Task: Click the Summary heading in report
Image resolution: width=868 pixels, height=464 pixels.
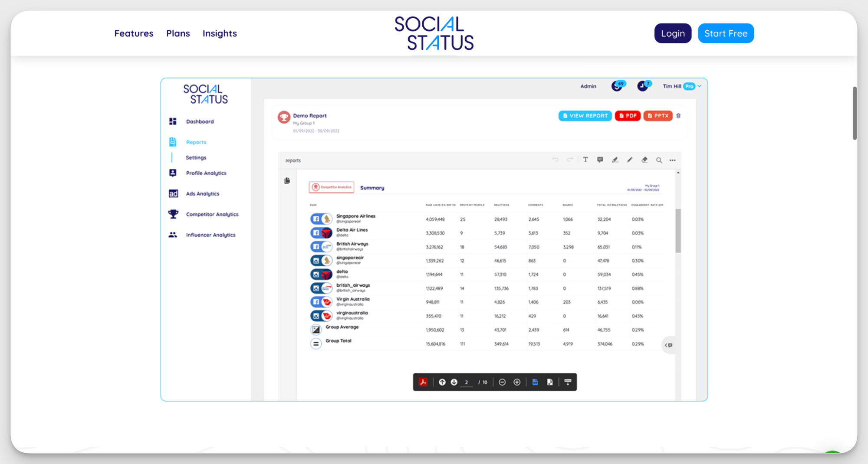Action: tap(372, 188)
